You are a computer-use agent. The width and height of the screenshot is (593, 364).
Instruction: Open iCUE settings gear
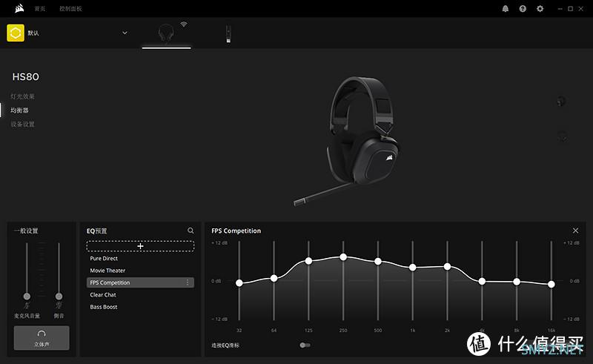coord(540,9)
